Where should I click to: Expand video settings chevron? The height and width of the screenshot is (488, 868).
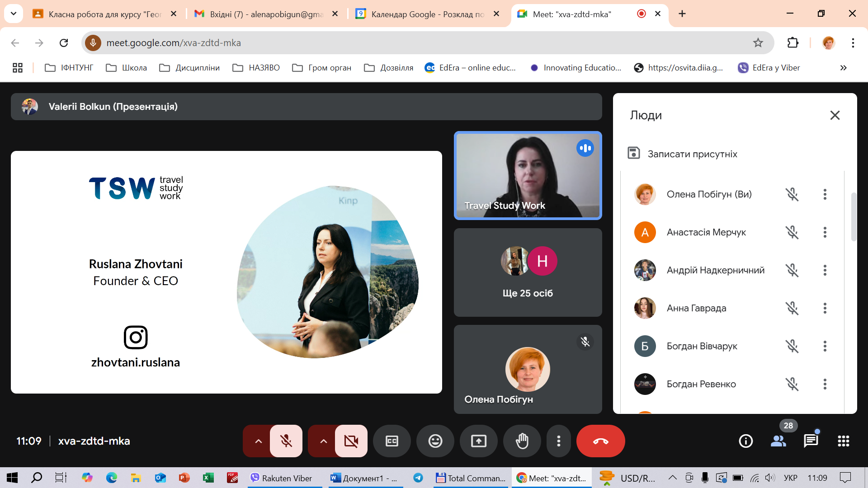[x=323, y=441]
